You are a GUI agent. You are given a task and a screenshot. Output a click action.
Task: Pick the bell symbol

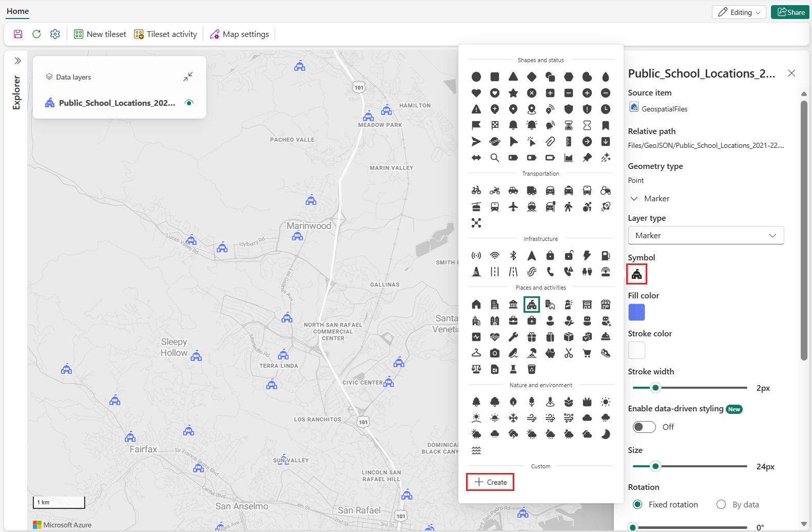point(513,125)
